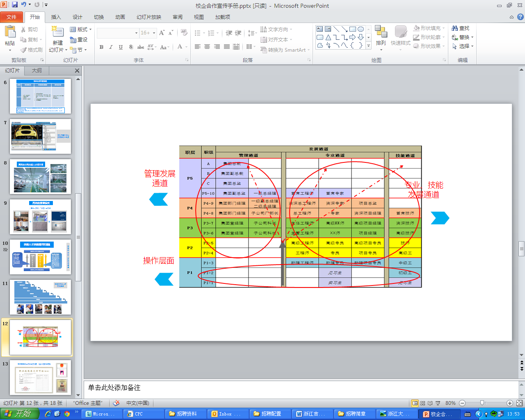Open the PowerPoint Help question mark icon
Image resolution: width=525 pixels, height=420 pixels.
coord(520,17)
